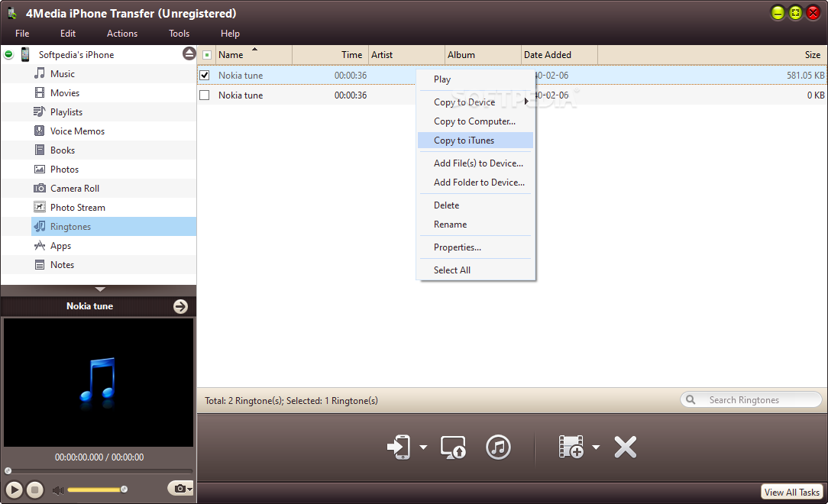Click the 581.05 KB size cell
This screenshot has width=828, height=504.
(805, 76)
